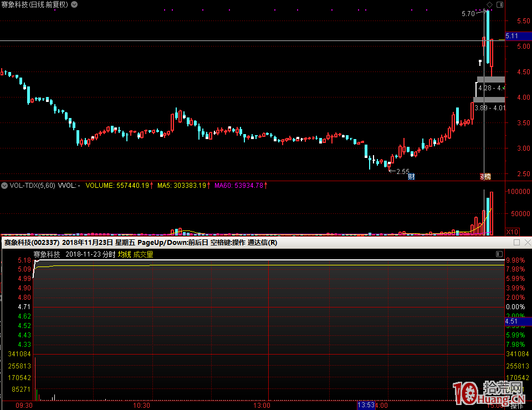Image resolution: width=532 pixels, height=410 pixels.
Task: Click the 榜 ranking marker icon
Action: (485, 177)
